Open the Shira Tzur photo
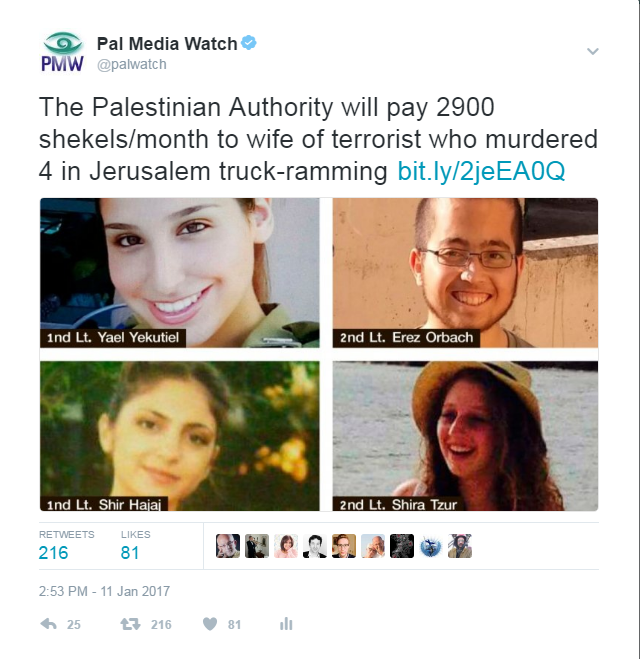640x659 pixels. [465, 436]
